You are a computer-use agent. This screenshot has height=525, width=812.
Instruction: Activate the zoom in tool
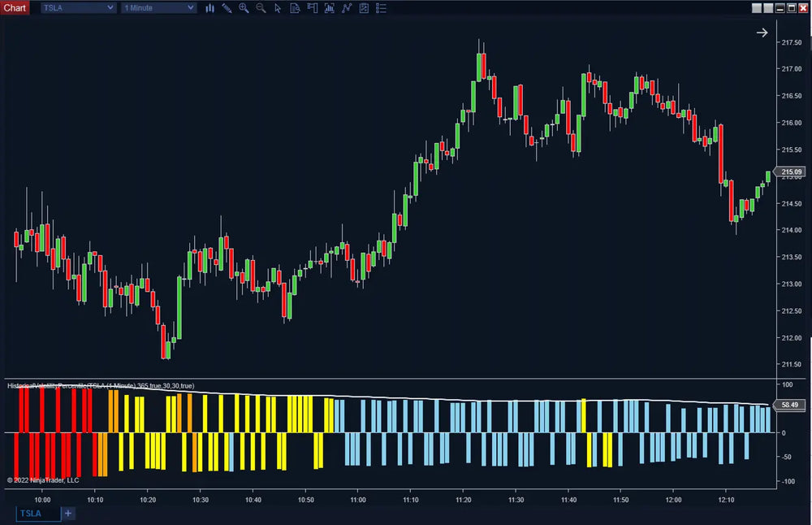pos(243,8)
